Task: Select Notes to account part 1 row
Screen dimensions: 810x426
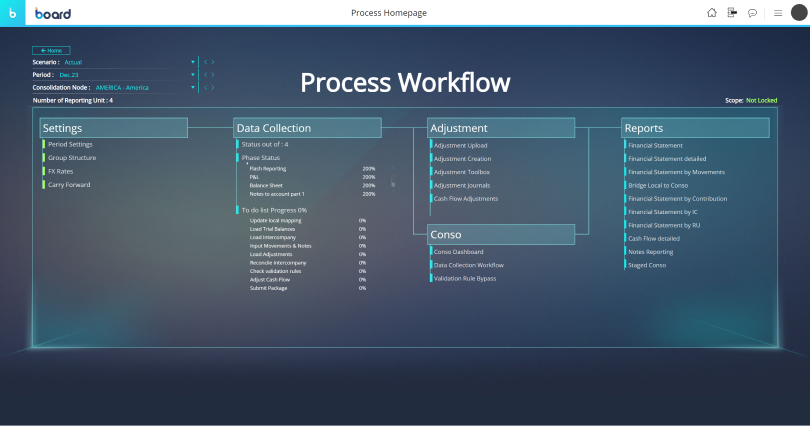Action: coord(313,194)
